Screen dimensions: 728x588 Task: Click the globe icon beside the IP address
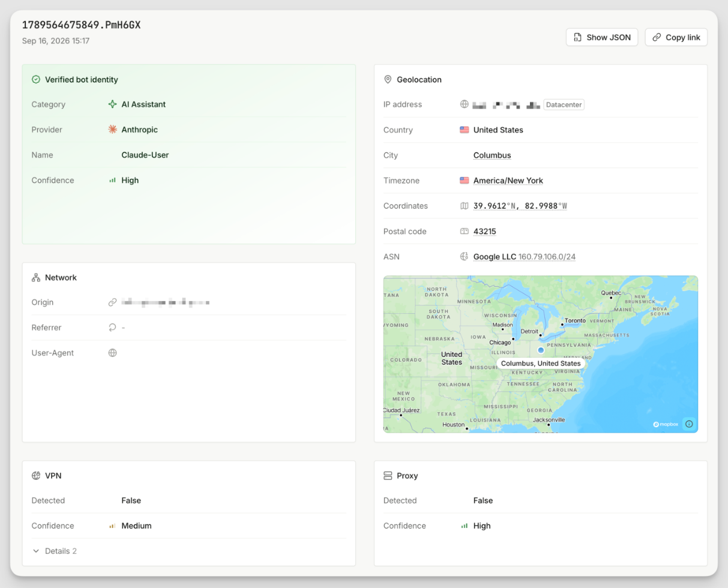point(464,104)
